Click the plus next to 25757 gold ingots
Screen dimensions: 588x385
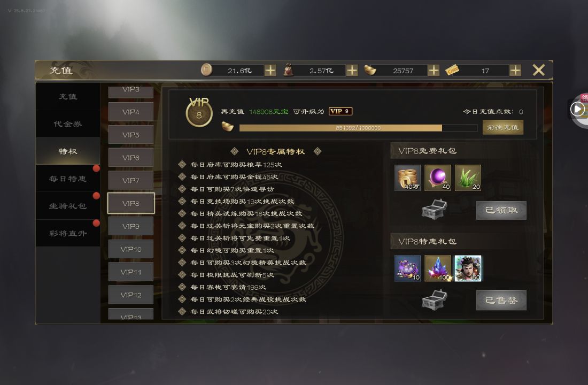pos(434,70)
